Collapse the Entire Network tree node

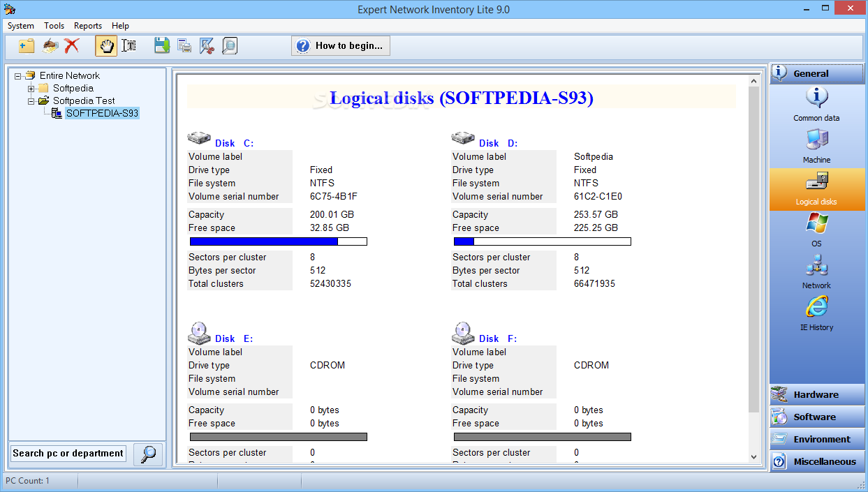[x=18, y=75]
